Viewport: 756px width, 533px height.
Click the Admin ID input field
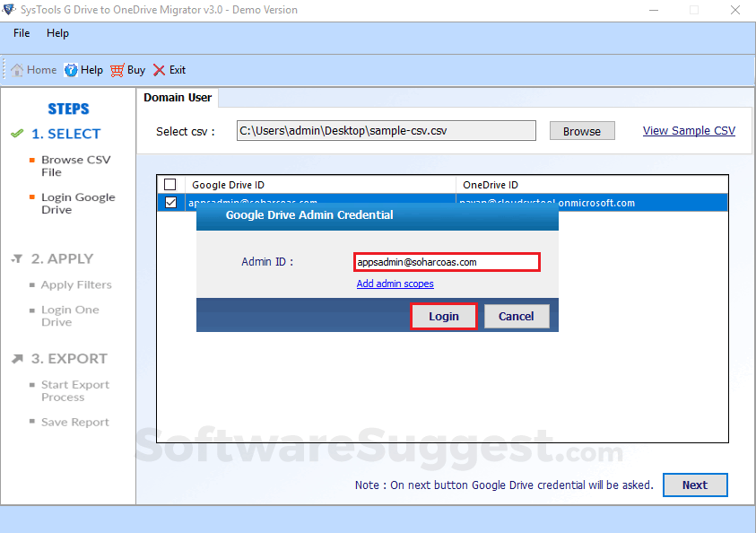point(447,262)
